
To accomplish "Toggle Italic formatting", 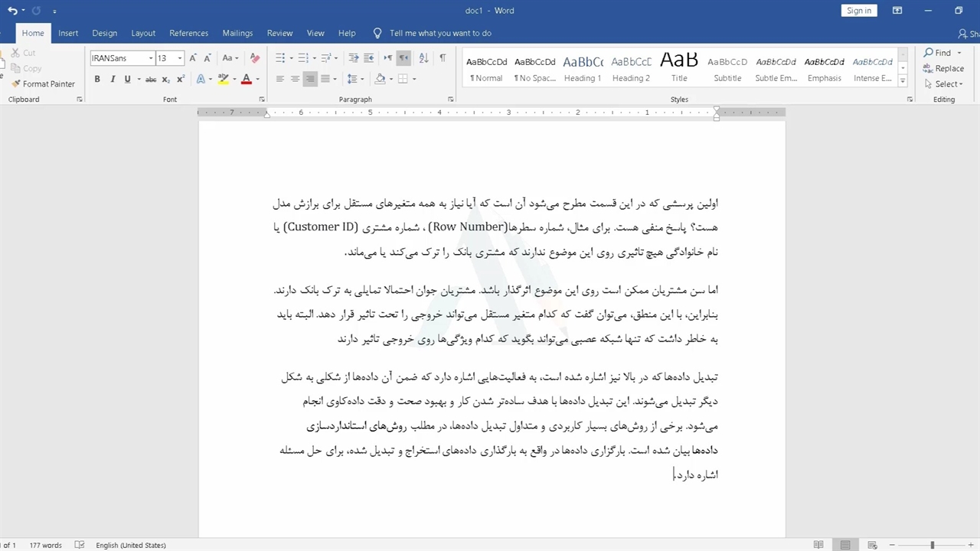I will (x=113, y=80).
